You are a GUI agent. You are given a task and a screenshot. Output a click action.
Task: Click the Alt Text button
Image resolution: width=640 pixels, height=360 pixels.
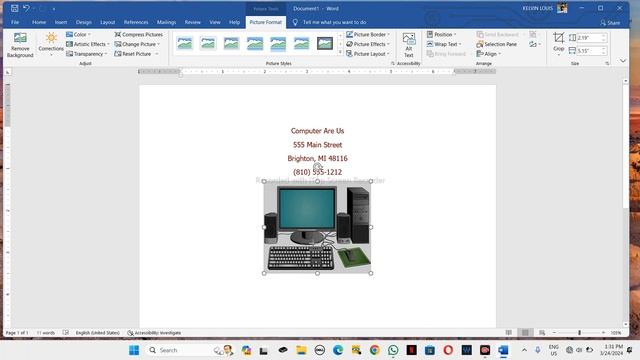point(409,45)
